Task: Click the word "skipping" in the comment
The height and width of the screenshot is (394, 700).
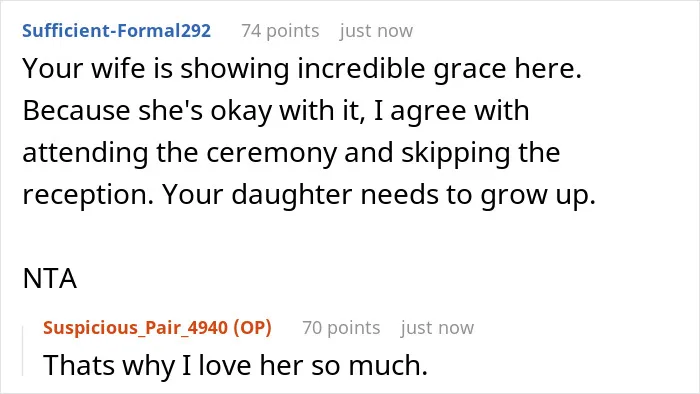Action: [x=455, y=153]
